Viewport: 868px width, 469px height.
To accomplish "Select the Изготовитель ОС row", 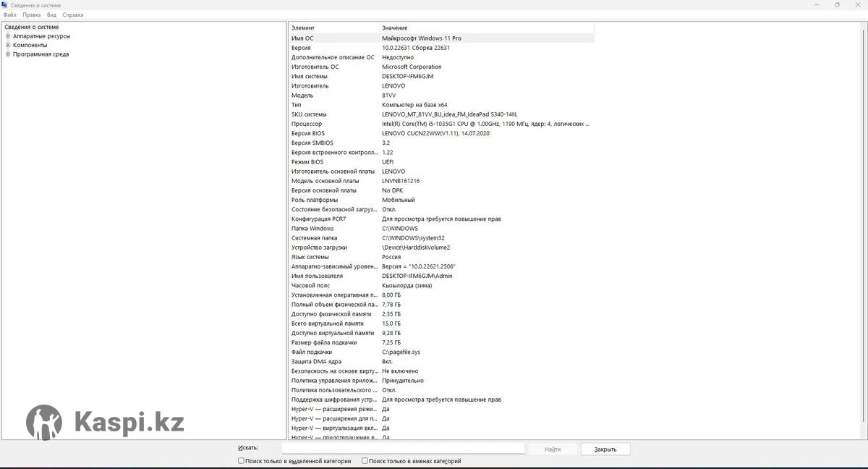I will click(x=441, y=67).
